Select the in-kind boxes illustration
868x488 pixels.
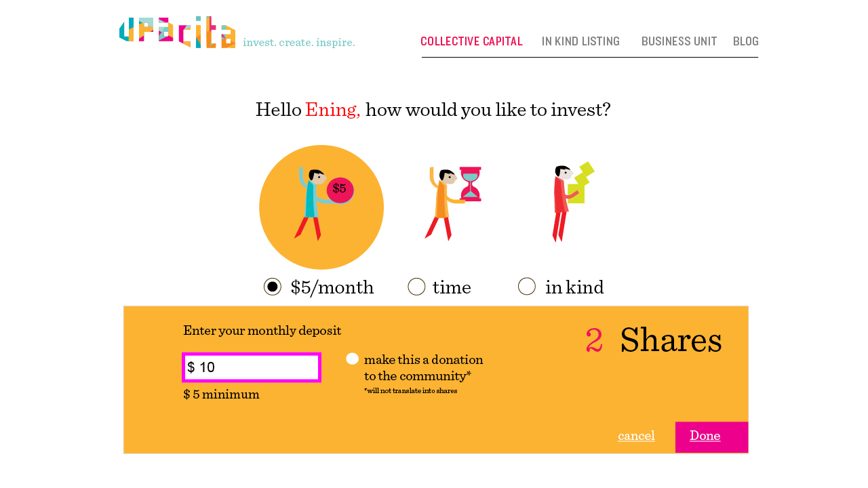[x=573, y=202]
